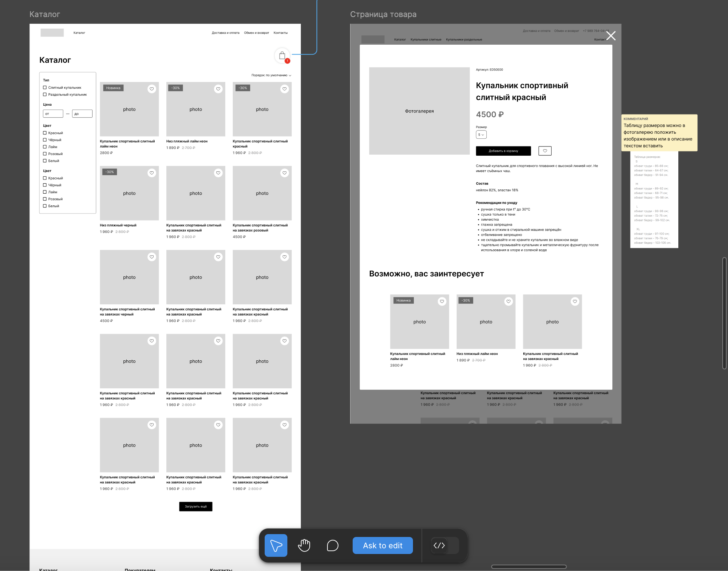The height and width of the screenshot is (571, 728).
Task: Select the Comment bubble tool
Action: [x=332, y=545]
